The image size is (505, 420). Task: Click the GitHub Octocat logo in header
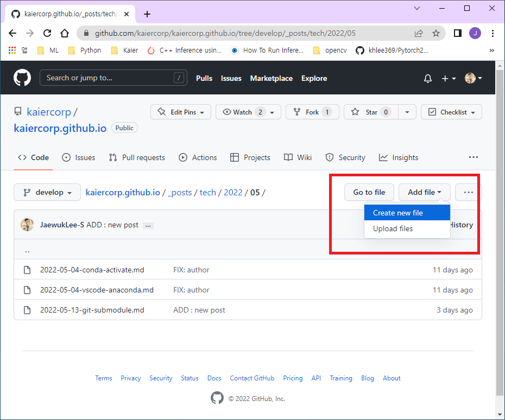tap(22, 78)
